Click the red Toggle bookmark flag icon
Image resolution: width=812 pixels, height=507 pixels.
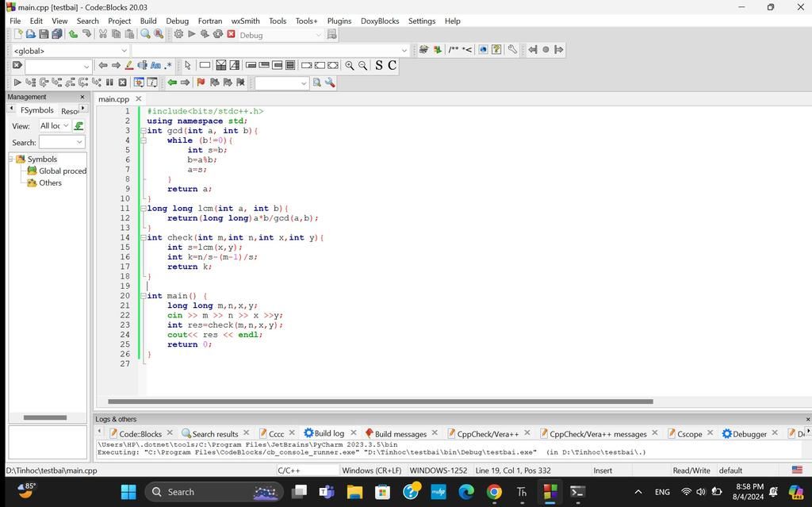point(201,82)
